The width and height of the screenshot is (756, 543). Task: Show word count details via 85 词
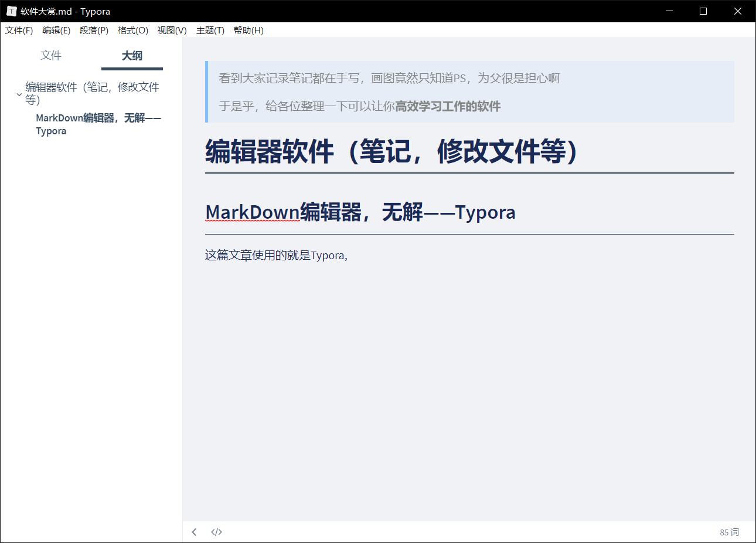[x=729, y=532]
